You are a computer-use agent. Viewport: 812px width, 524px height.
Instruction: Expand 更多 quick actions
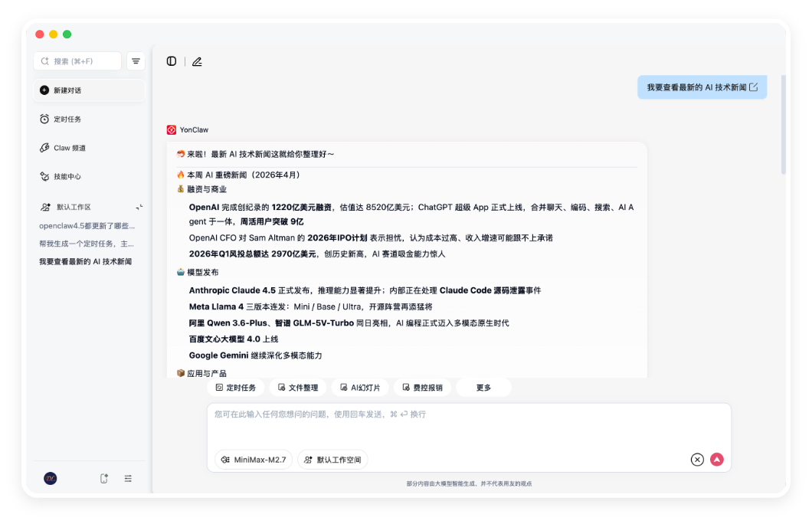[x=483, y=388]
